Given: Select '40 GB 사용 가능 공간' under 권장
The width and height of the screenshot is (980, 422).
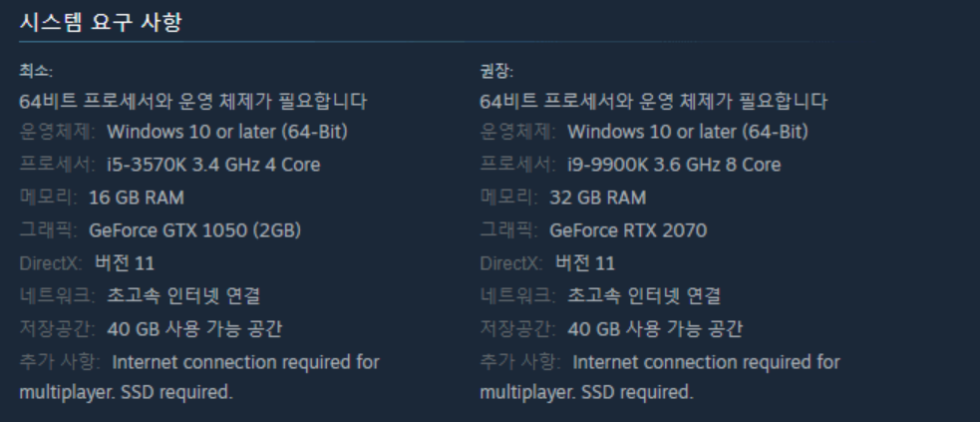Looking at the screenshot, I should (655, 329).
